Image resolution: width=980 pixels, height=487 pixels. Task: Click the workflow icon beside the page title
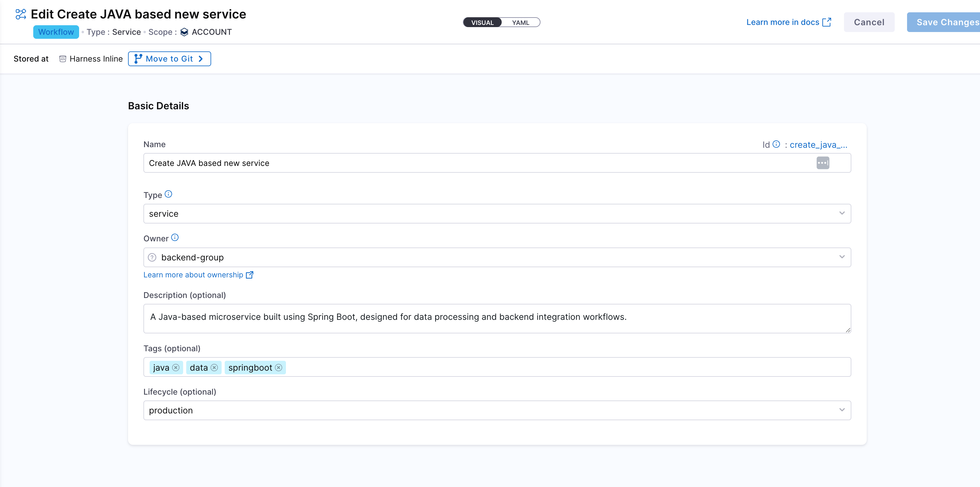(x=21, y=14)
